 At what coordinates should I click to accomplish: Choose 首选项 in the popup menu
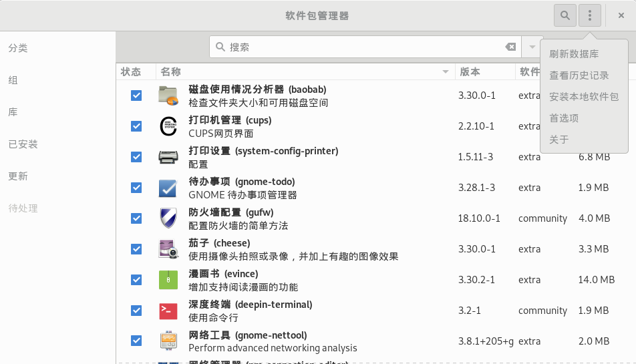(563, 118)
